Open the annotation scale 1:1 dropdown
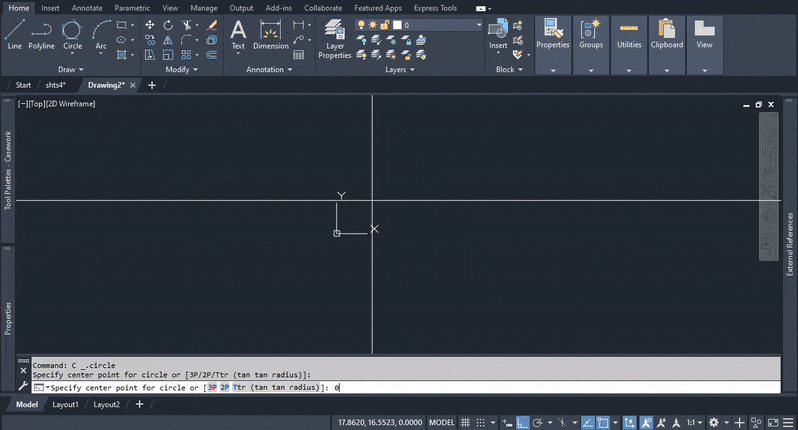Image resolution: width=798 pixels, height=430 pixels. coord(695,422)
